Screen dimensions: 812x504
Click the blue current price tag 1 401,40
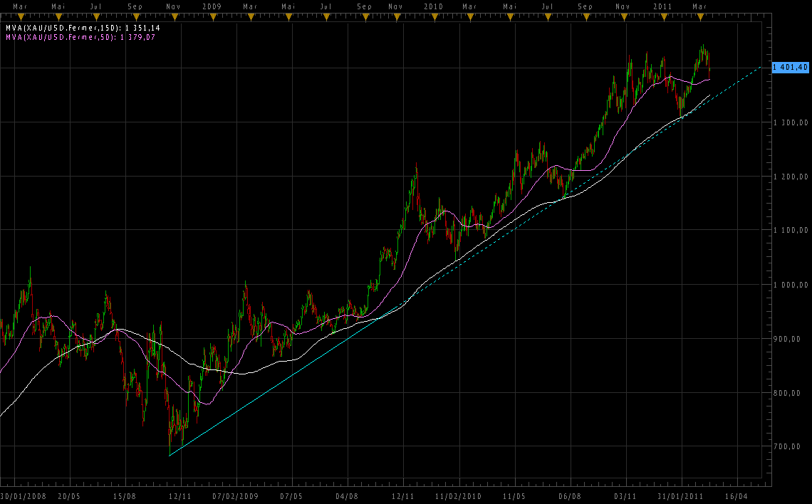(x=790, y=67)
